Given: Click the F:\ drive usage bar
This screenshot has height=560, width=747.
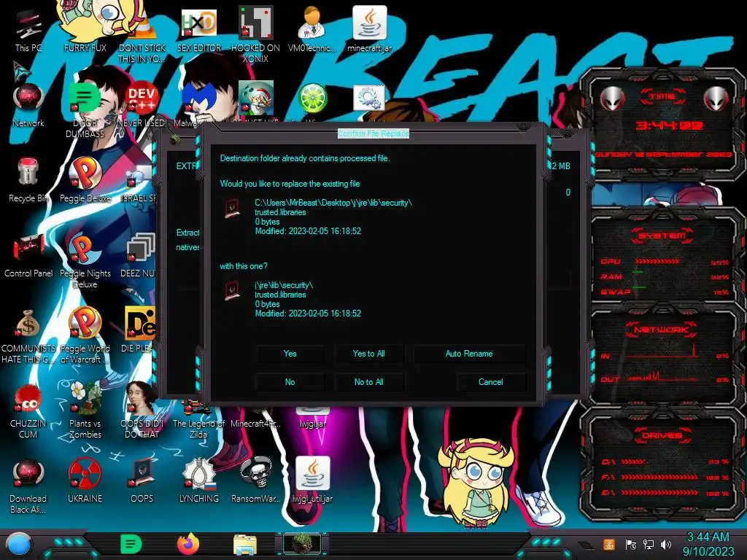Looking at the screenshot, I should [659, 477].
